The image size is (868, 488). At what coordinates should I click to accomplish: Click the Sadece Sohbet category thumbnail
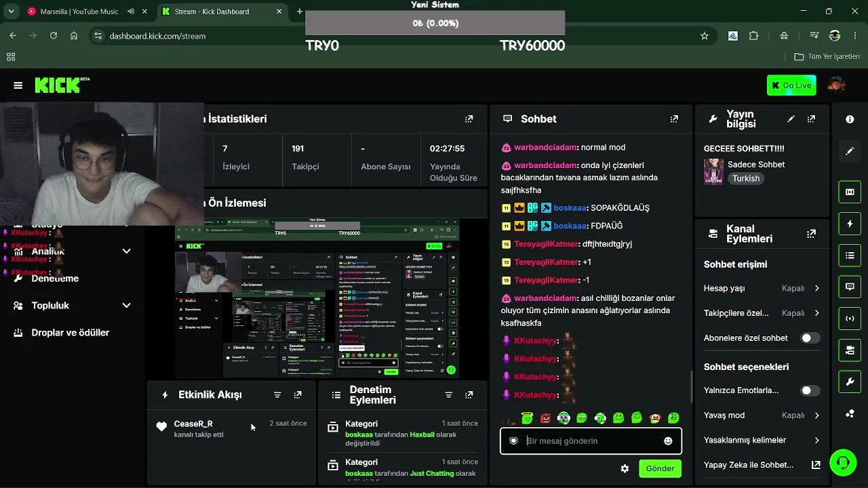click(x=713, y=171)
